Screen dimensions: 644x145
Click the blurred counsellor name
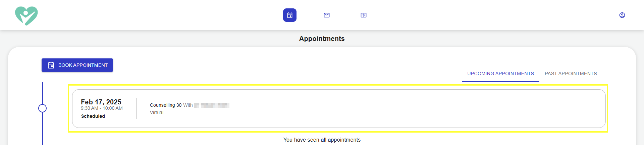[212, 105]
